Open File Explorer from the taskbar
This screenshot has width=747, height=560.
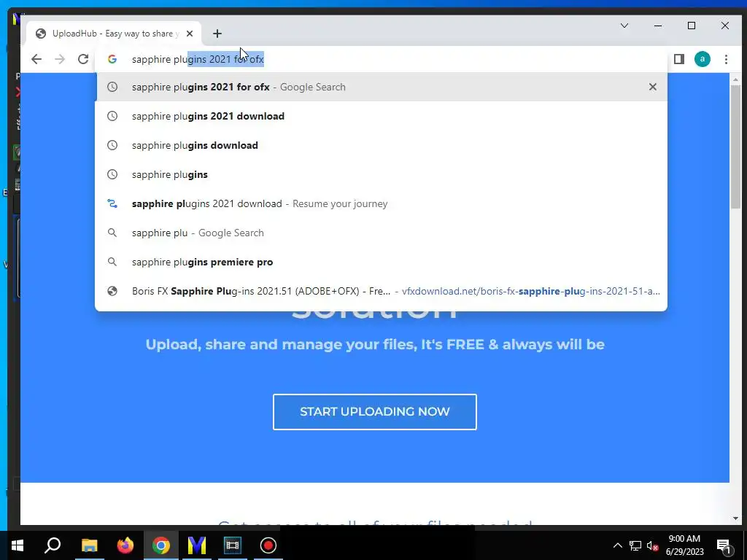89,545
